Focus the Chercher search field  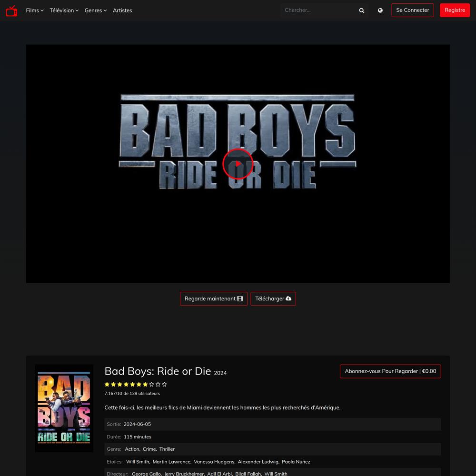pyautogui.click(x=319, y=10)
